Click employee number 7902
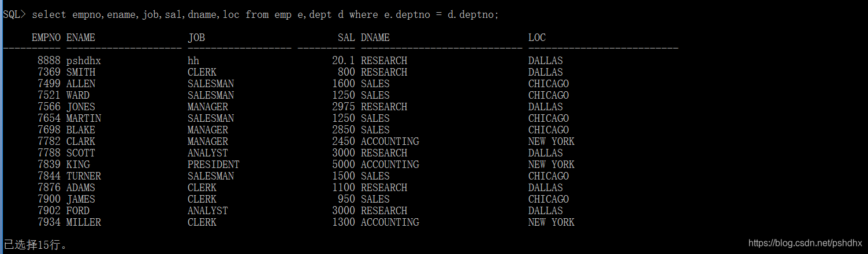The image size is (868, 254). 49,211
